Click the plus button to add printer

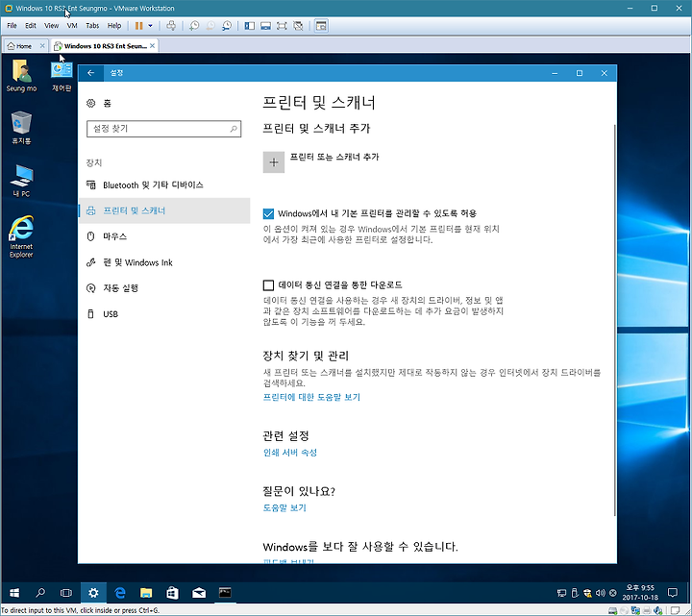[x=274, y=162]
